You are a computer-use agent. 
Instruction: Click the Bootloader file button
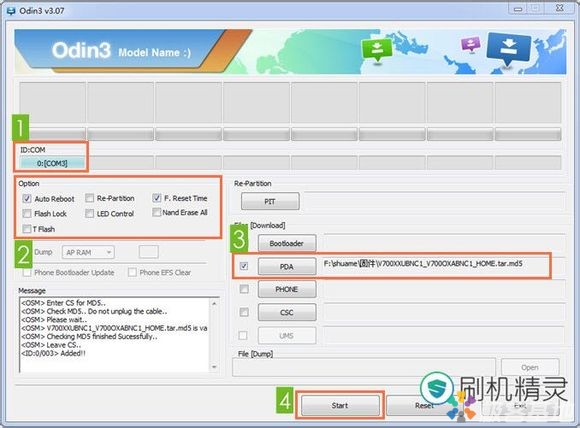(x=287, y=243)
